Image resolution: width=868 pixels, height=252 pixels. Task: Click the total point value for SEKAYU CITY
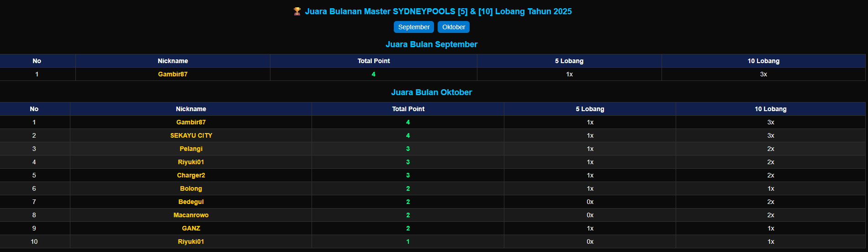[x=408, y=135]
